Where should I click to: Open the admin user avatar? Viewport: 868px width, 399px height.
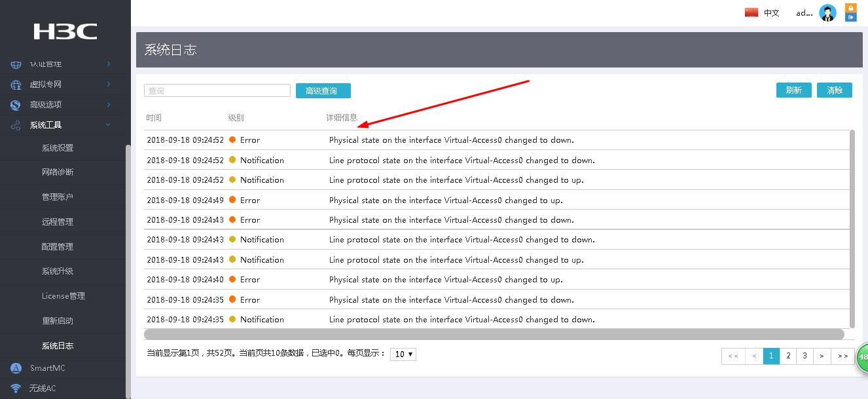828,13
